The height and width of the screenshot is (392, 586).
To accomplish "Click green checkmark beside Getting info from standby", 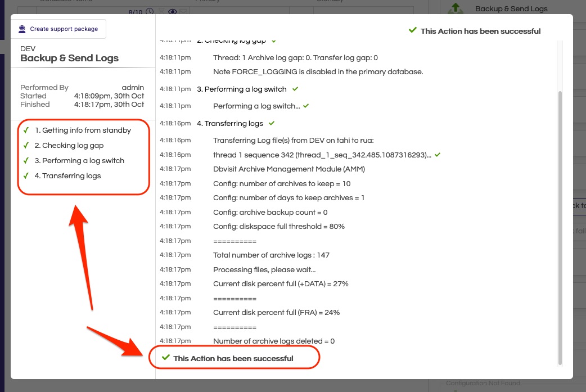I will [x=26, y=130].
